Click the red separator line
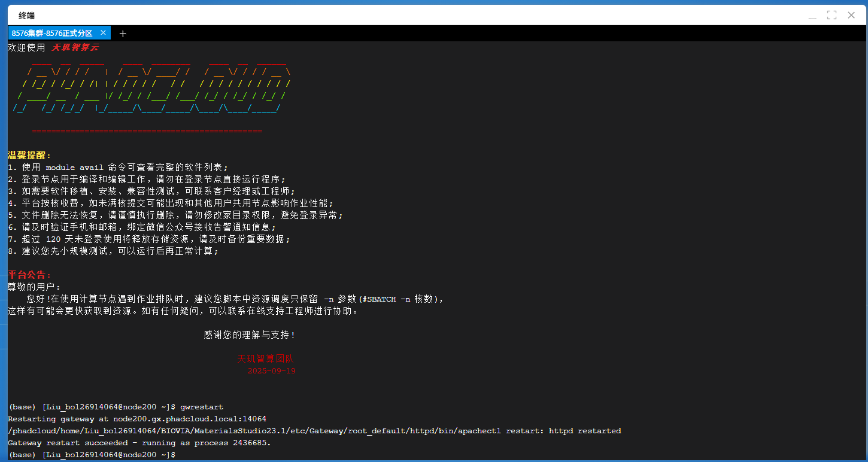 tap(147, 131)
